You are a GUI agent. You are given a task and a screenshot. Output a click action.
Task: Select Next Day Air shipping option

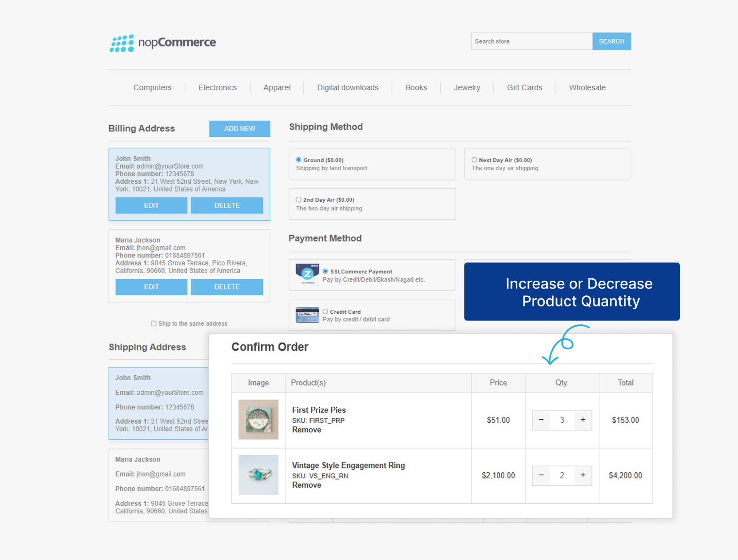pos(474,160)
